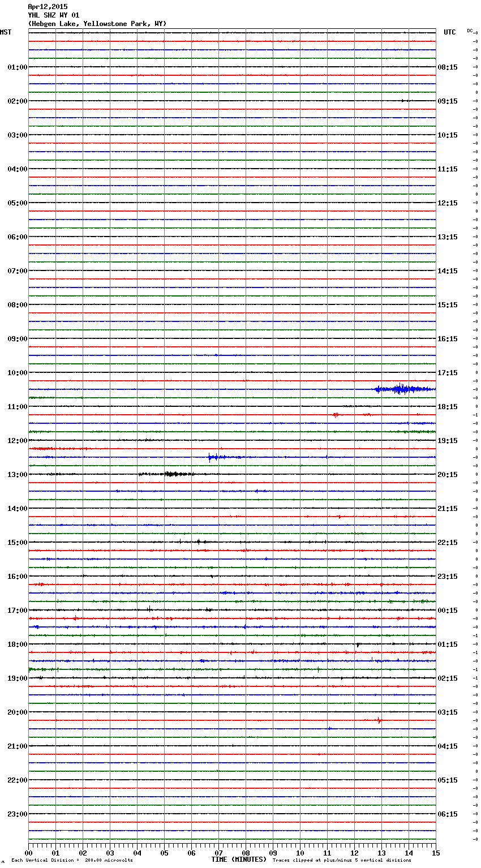The width and height of the screenshot is (481, 868).
Task: Click the 22:00 MST row label
Action: pyautogui.click(x=18, y=780)
